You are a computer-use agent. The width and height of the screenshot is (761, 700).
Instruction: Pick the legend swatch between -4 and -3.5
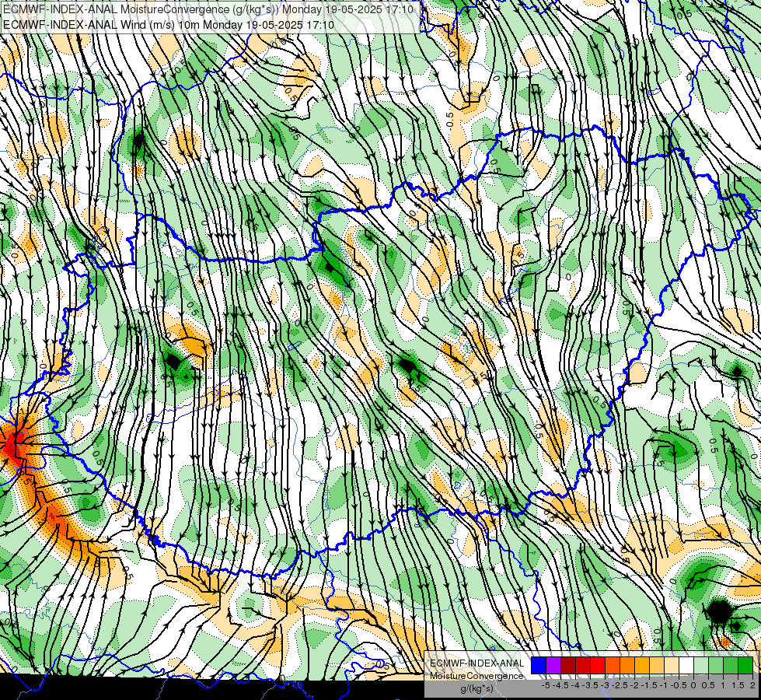coord(583,666)
